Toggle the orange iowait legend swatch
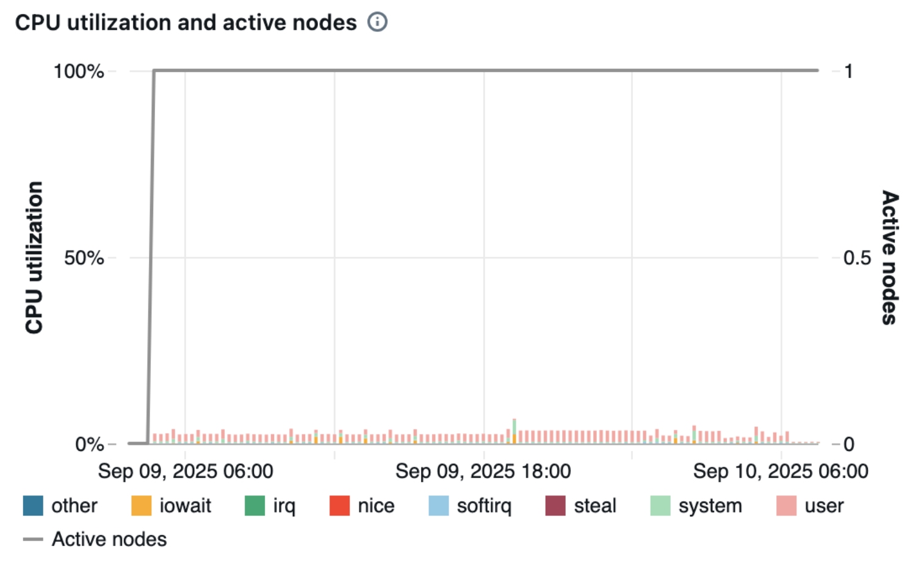 141,506
